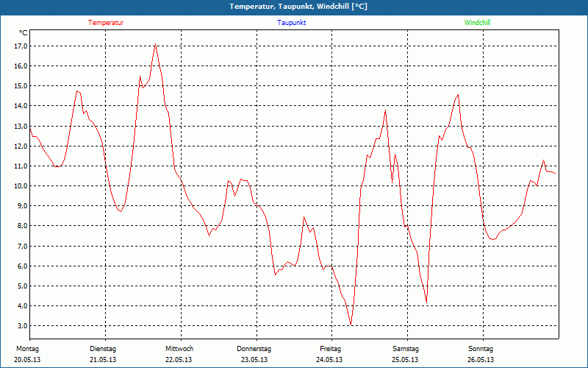This screenshot has height=368, width=588.
Task: Select the 7,0 y-axis value
Action: coord(21,246)
